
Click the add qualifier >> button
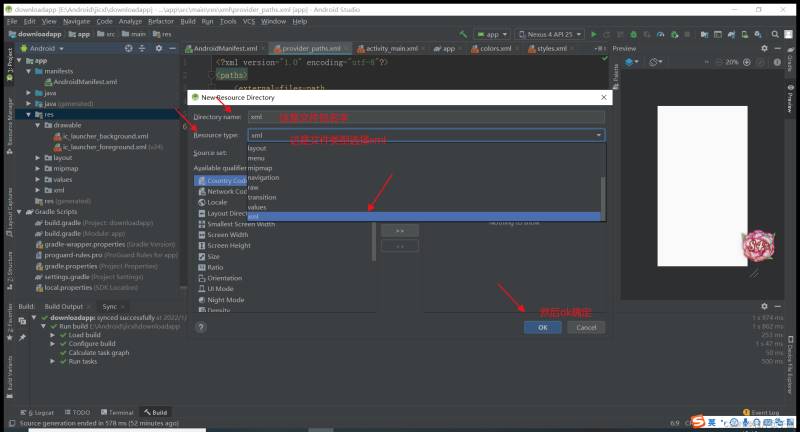tap(400, 231)
